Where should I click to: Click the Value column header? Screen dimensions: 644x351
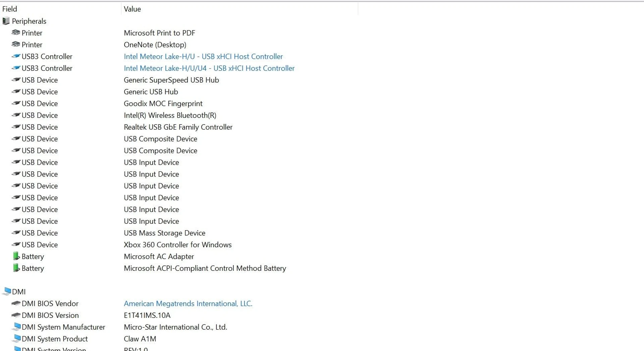[132, 9]
